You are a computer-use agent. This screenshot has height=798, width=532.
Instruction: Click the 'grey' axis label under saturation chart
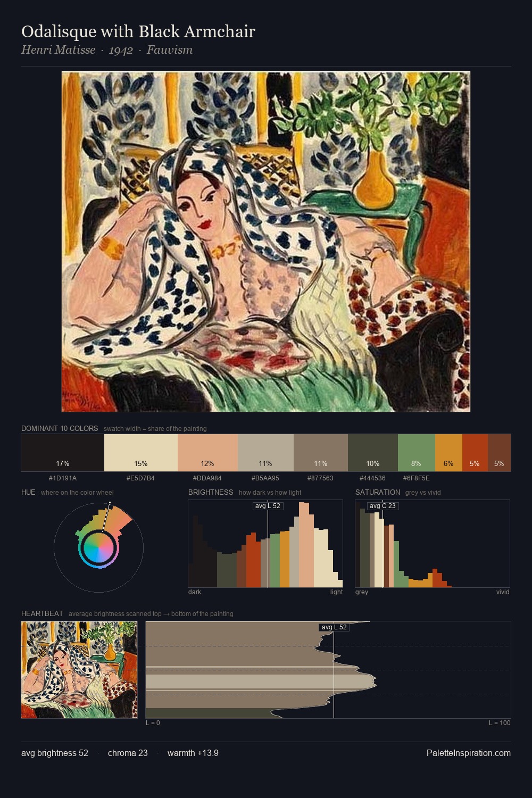point(362,592)
